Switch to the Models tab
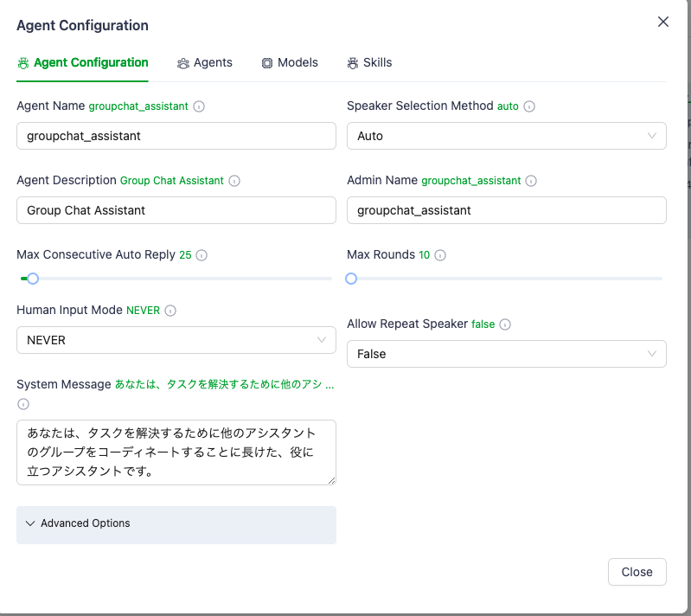The image size is (691, 616). coord(290,62)
